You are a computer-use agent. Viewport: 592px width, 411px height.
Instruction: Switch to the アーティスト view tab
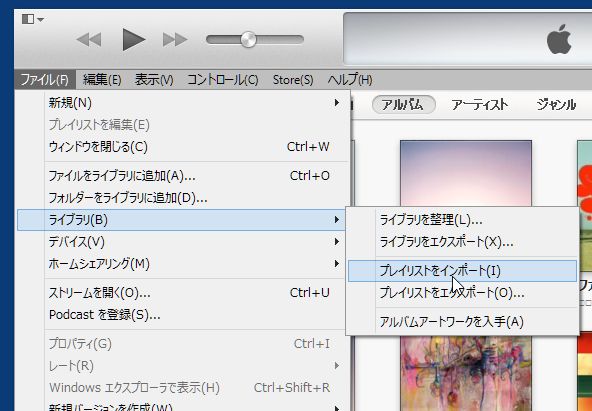pos(479,105)
